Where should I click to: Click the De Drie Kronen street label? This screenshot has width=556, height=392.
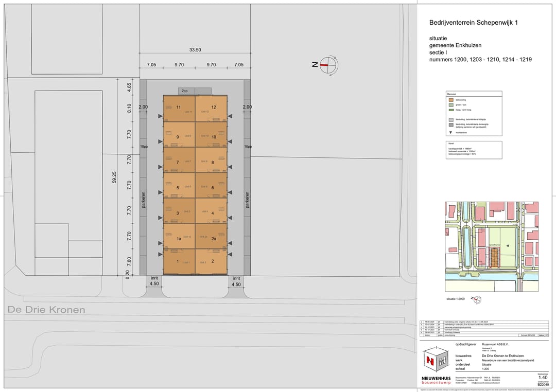pos(46,310)
